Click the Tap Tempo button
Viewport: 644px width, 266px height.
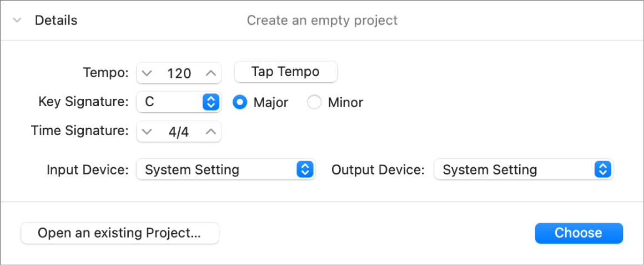(x=285, y=72)
